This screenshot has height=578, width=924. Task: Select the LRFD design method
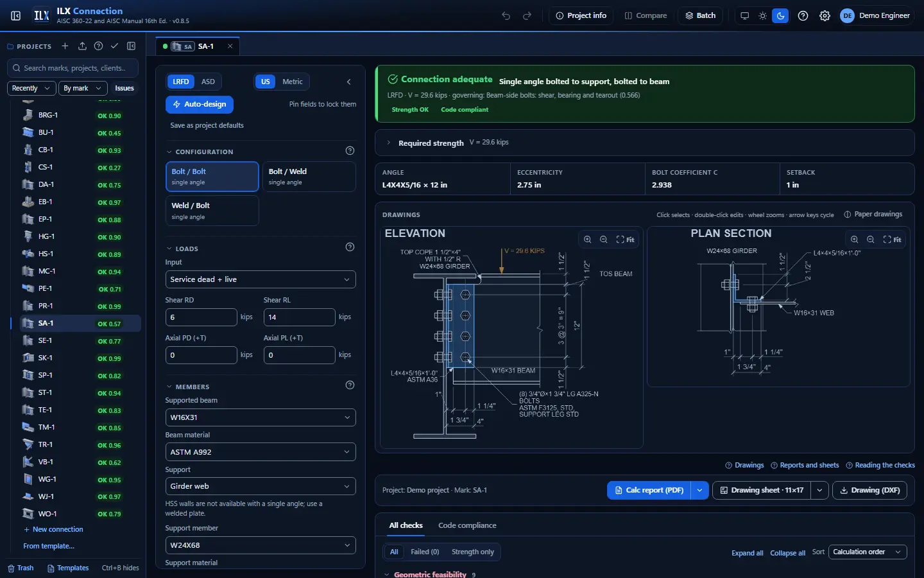(181, 82)
